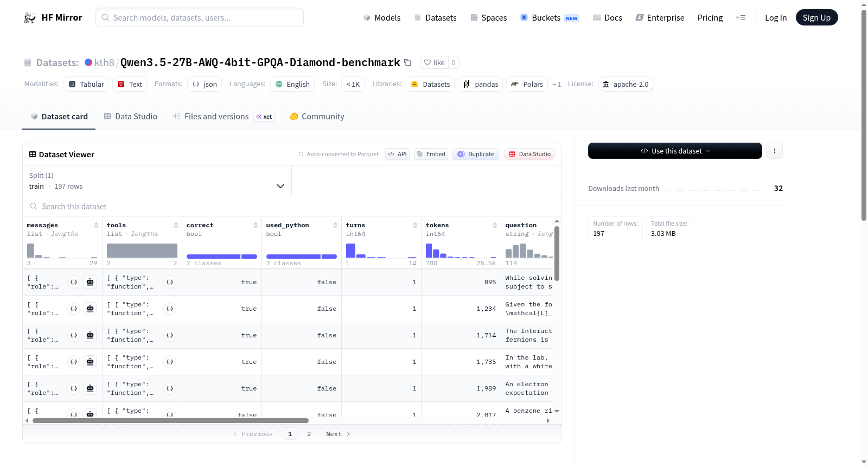Viewport: 868px width, 467px height.
Task: Open chat view in the 1,714 tokens row
Action: [90, 335]
